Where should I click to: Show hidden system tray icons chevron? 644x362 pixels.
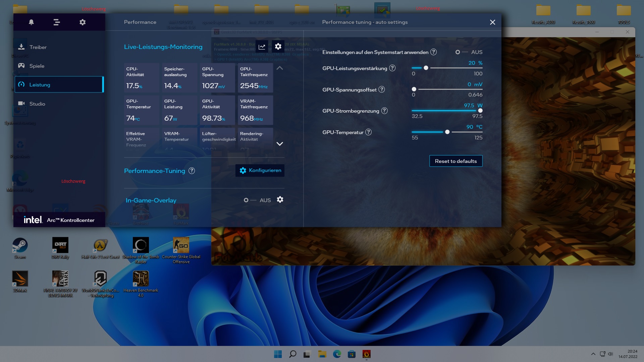pyautogui.click(x=593, y=354)
